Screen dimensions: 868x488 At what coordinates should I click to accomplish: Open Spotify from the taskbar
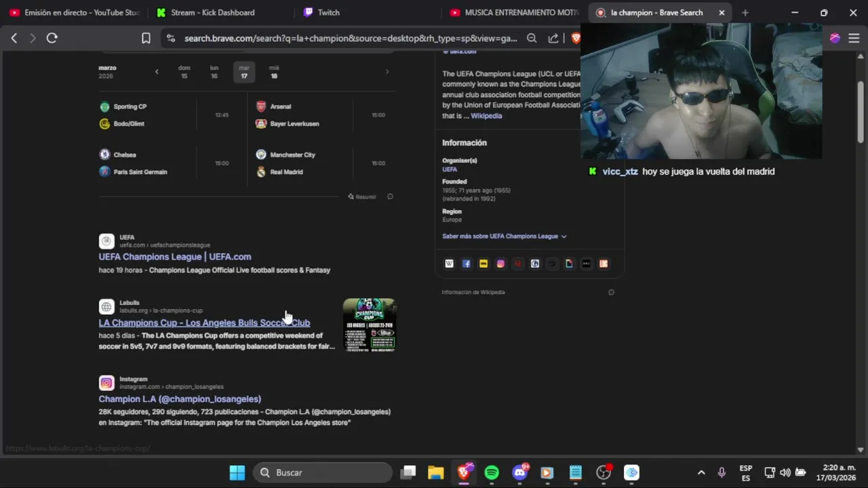pos(492,472)
